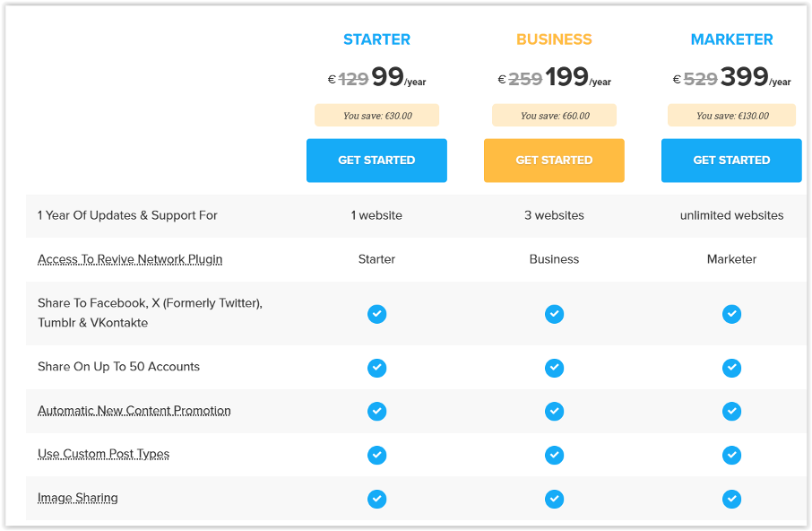Open the Automatic New Content Promotion link
The height and width of the screenshot is (531, 812).
133,410
